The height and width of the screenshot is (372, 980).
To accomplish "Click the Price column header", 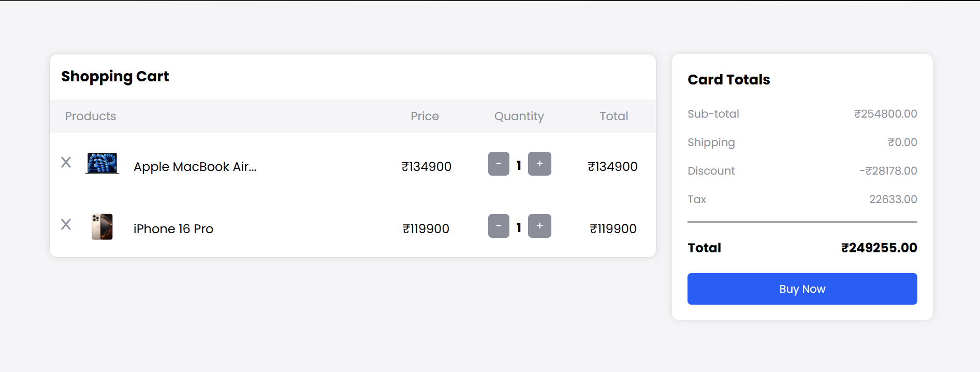I will click(425, 116).
